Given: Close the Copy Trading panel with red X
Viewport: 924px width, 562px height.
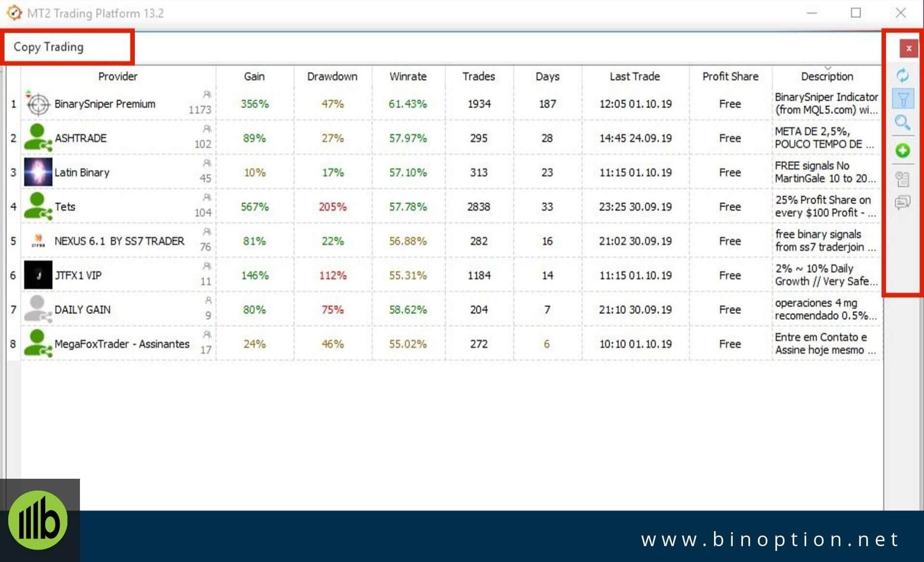Looking at the screenshot, I should click(x=909, y=48).
